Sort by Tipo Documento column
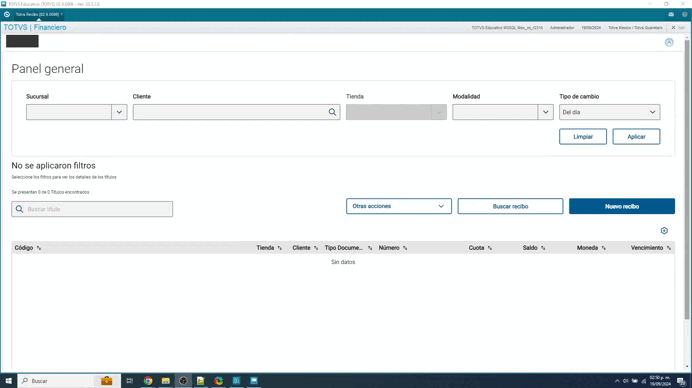The height and width of the screenshot is (388, 692). pyautogui.click(x=370, y=248)
